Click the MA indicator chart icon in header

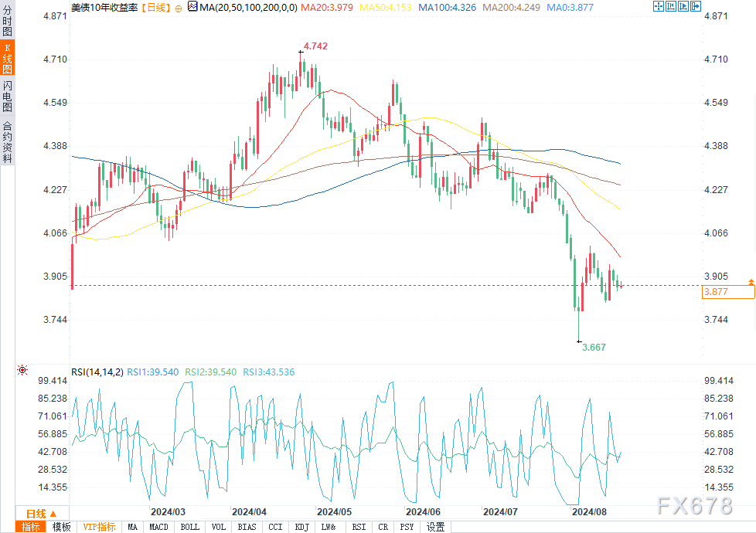(x=192, y=7)
